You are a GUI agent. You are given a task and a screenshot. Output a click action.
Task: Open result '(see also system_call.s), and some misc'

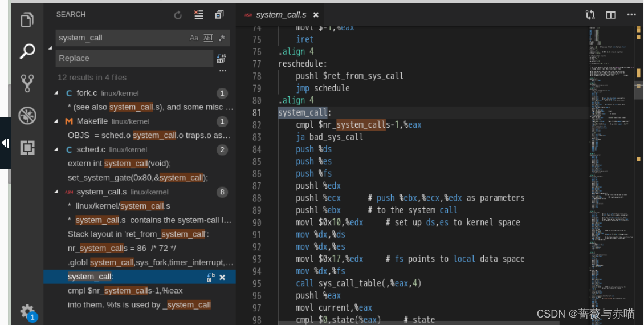pyautogui.click(x=140, y=107)
